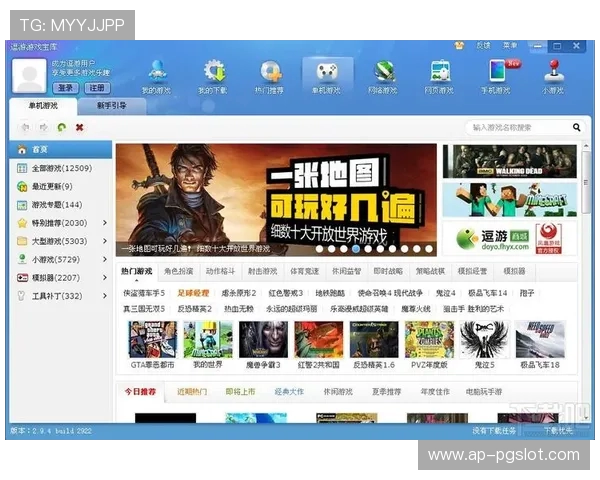Image resolution: width=600 pixels, height=480 pixels.
Task: Open 游戏专题(144) in sidebar
Action: point(57,205)
